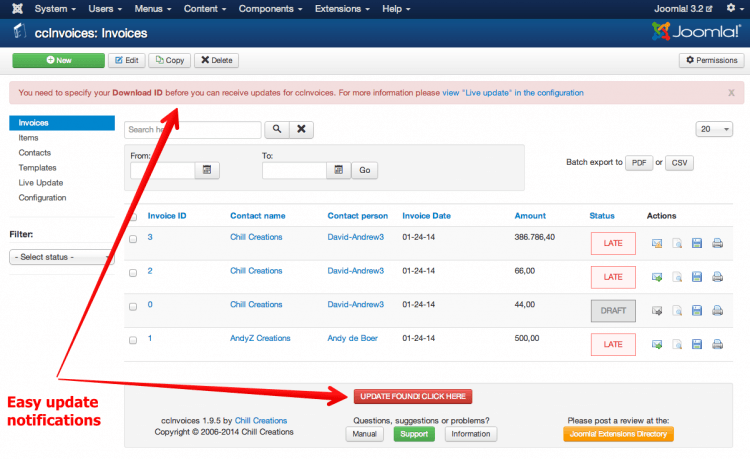Print invoice 1 using the printer icon

tap(717, 345)
